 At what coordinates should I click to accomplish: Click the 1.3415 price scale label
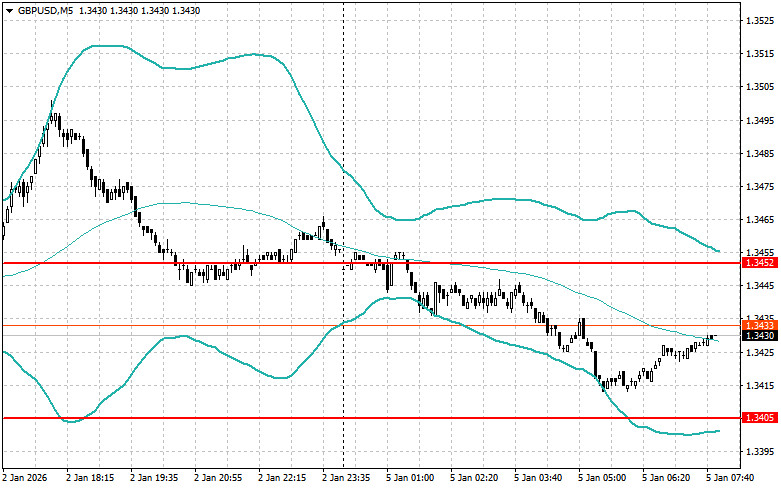pos(759,386)
